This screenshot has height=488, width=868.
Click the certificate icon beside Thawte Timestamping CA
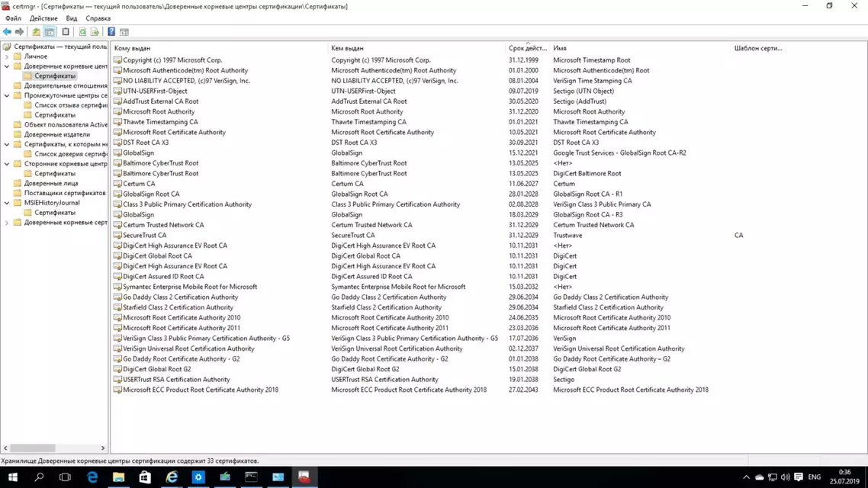pyautogui.click(x=117, y=122)
